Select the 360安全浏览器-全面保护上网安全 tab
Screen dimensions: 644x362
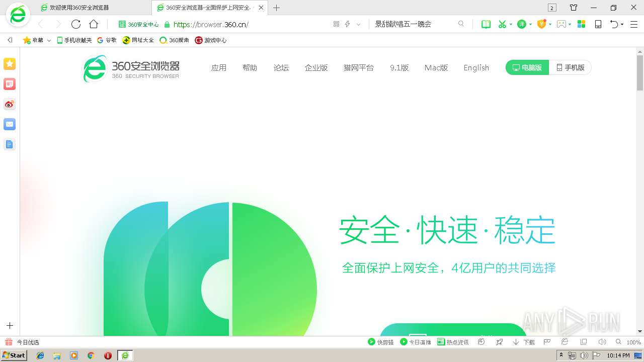pos(210,8)
